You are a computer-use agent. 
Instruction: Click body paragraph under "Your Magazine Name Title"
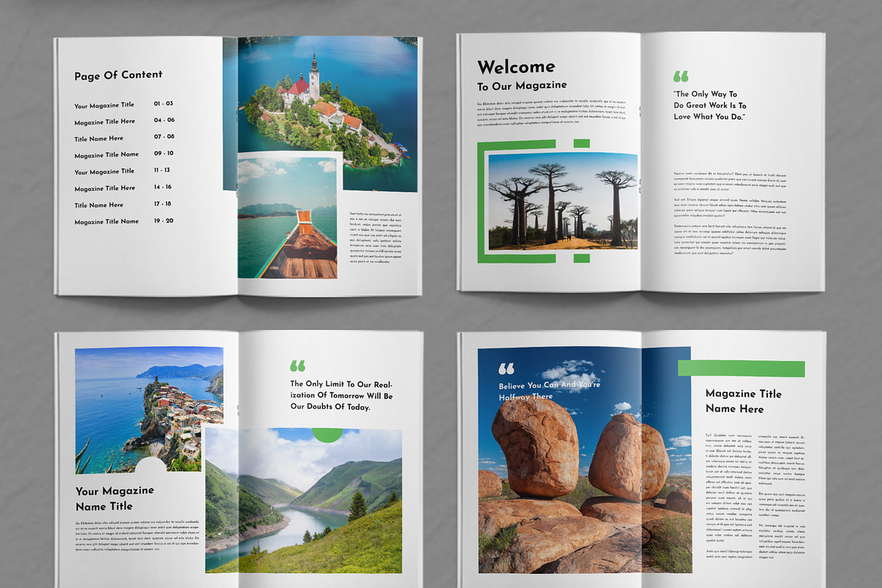click(137, 534)
